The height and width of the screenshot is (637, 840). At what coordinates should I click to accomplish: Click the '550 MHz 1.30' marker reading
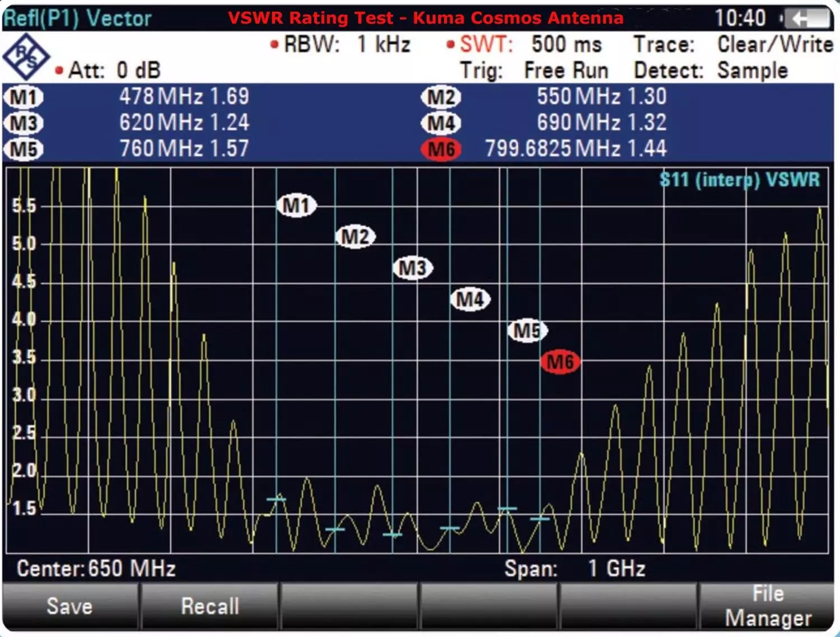[602, 96]
